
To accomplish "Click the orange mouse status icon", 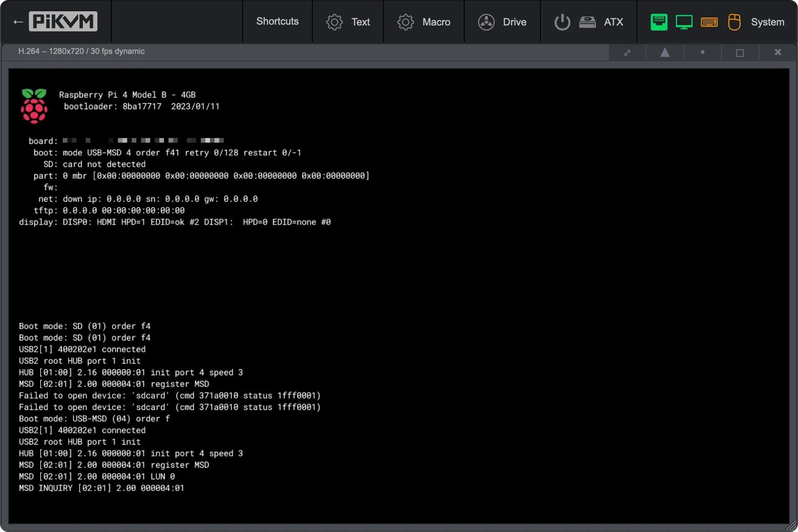I will coord(734,22).
